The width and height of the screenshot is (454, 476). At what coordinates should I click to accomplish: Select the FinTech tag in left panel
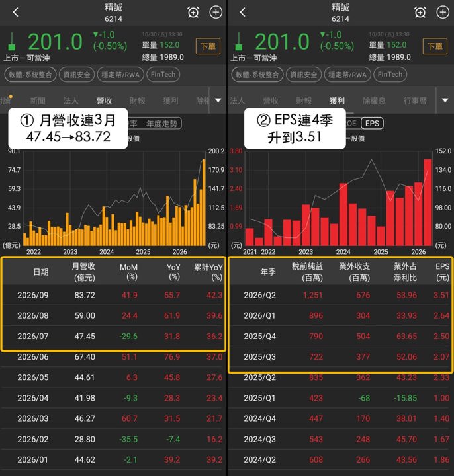click(163, 75)
